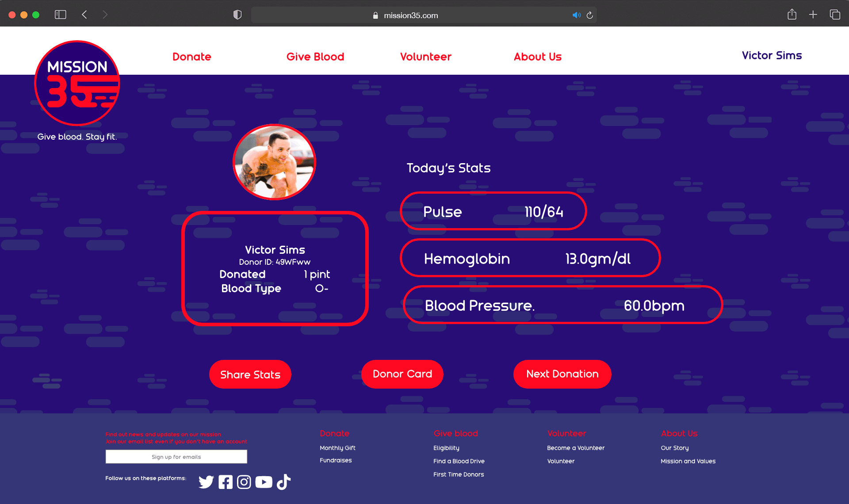This screenshot has height=504, width=849.
Task: Open Monthly Gift footer link
Action: (x=338, y=448)
